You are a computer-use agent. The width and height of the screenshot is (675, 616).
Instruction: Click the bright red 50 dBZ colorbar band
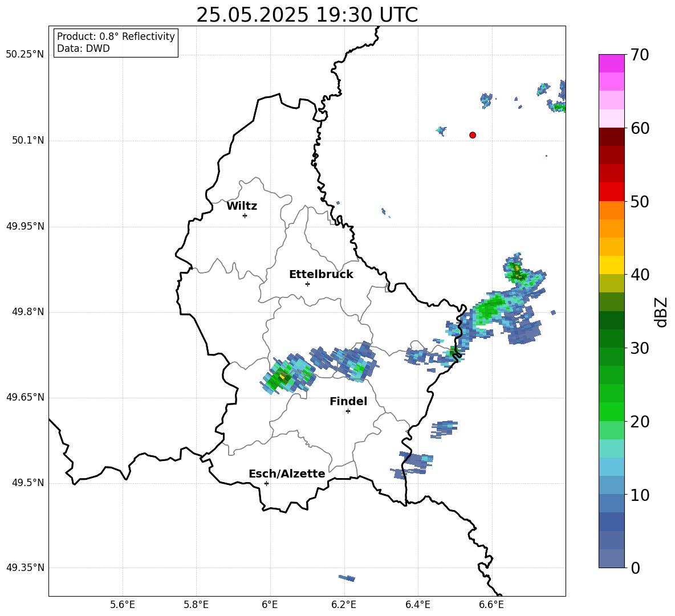[611, 192]
